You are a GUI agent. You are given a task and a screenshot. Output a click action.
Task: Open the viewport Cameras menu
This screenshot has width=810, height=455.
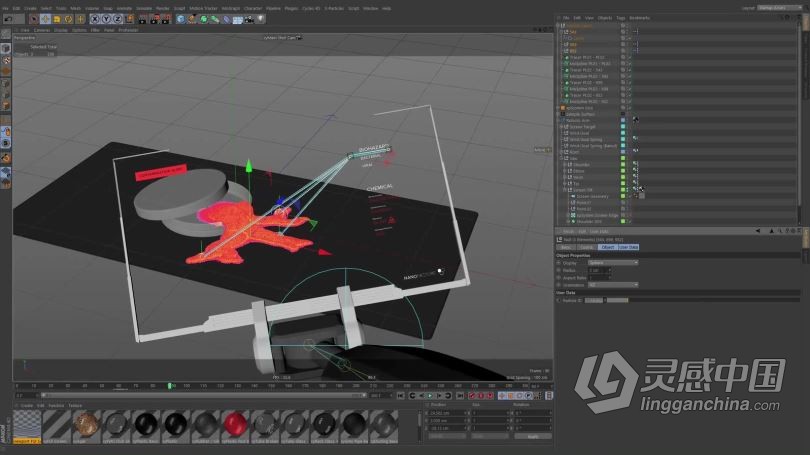tap(42, 30)
